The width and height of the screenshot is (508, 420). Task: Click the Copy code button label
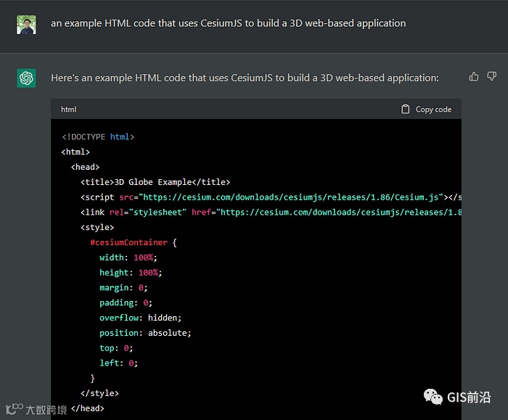point(433,110)
